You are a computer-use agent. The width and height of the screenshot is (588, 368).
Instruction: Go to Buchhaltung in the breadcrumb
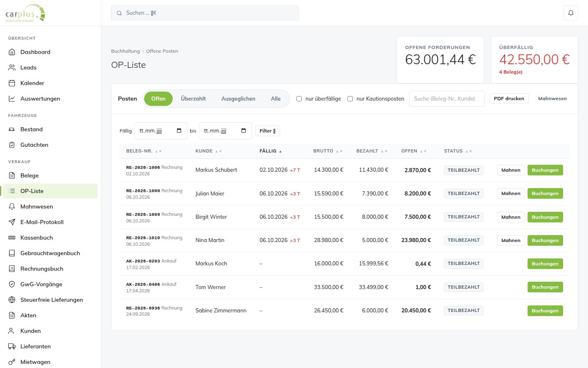[x=125, y=51]
